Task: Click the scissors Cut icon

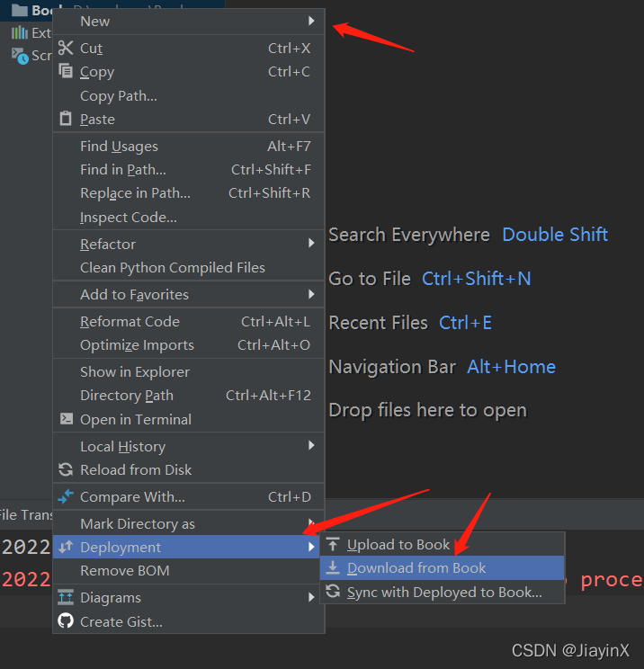Action: 66,48
